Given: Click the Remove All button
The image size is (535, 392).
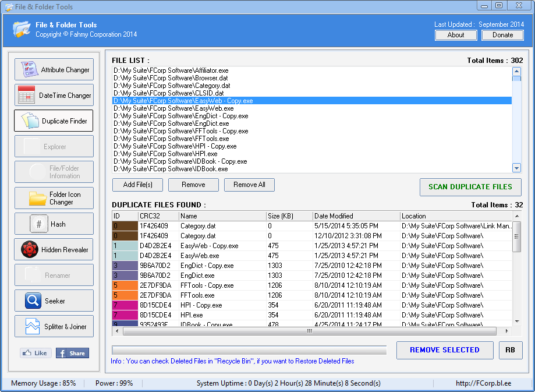Looking at the screenshot, I should [x=249, y=185].
